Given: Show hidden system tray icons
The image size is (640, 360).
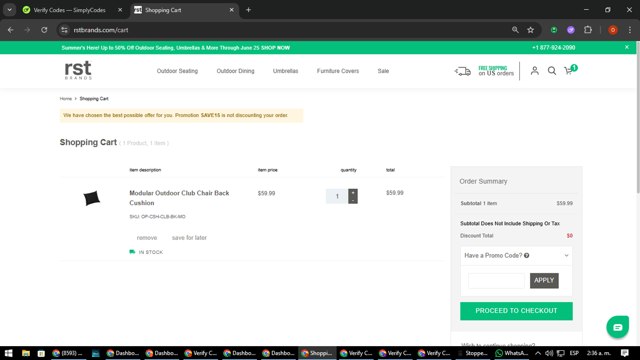Looking at the screenshot, I should [x=538, y=353].
